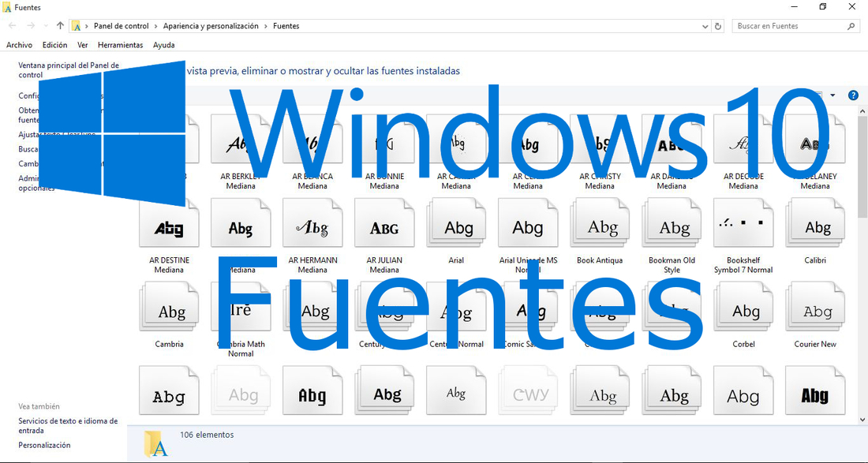Select the faded CWY hidden font icon

pos(528,390)
